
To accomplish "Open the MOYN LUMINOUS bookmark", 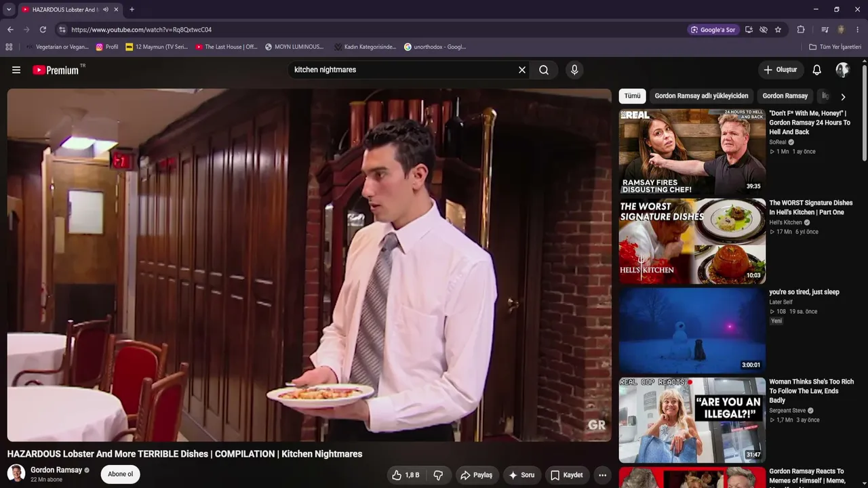I will pyautogui.click(x=294, y=47).
